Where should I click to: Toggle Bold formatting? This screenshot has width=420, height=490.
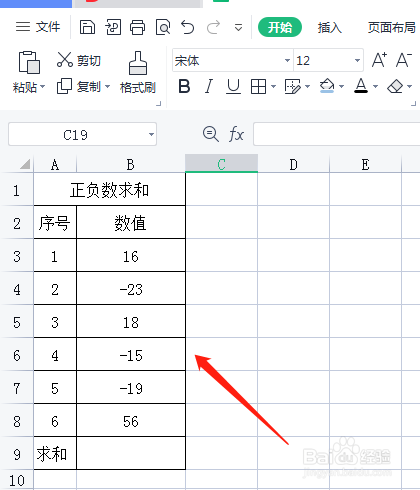[184, 87]
